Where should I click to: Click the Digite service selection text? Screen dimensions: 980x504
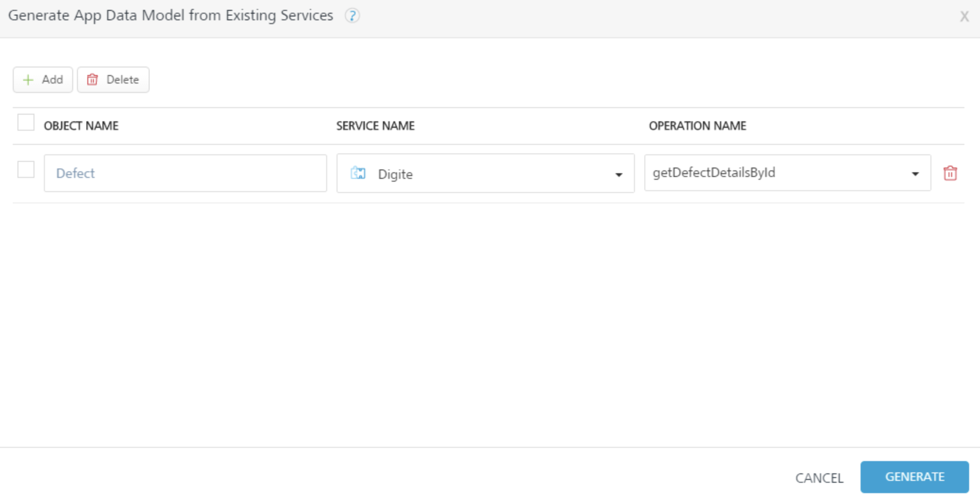[396, 175]
